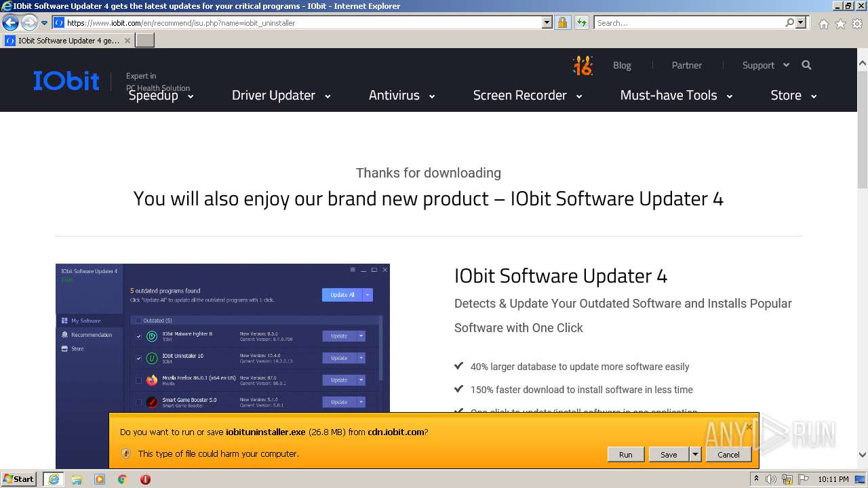This screenshot has width=868, height=488.
Task: Click the 'IObit Software Updater 4' heading
Action: point(561,276)
